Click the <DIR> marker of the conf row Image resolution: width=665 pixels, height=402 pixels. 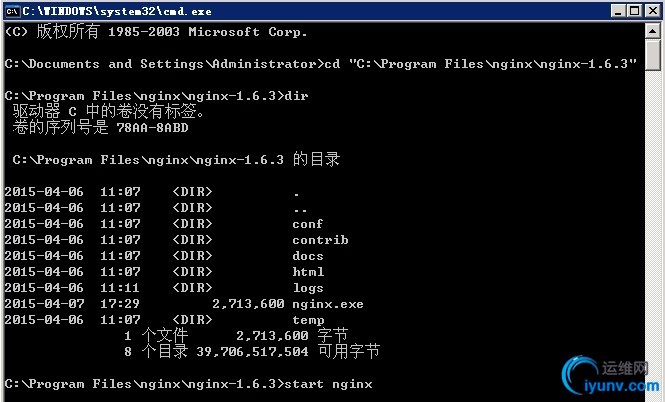point(192,224)
